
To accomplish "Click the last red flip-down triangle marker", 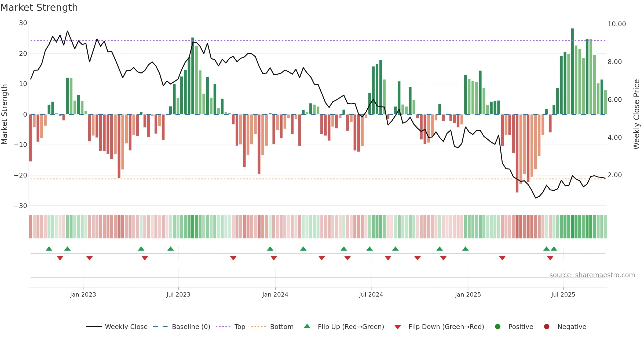I will coord(550,258).
